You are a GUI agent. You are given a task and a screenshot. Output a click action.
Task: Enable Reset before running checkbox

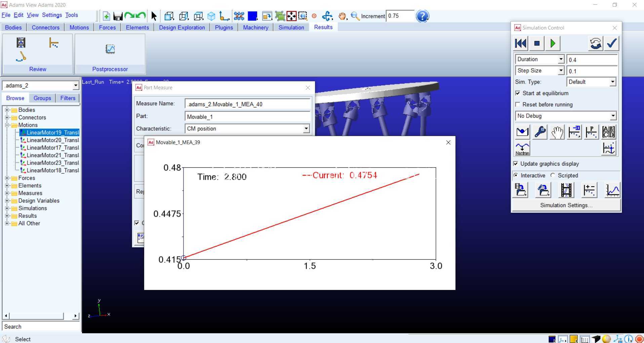[x=518, y=104]
